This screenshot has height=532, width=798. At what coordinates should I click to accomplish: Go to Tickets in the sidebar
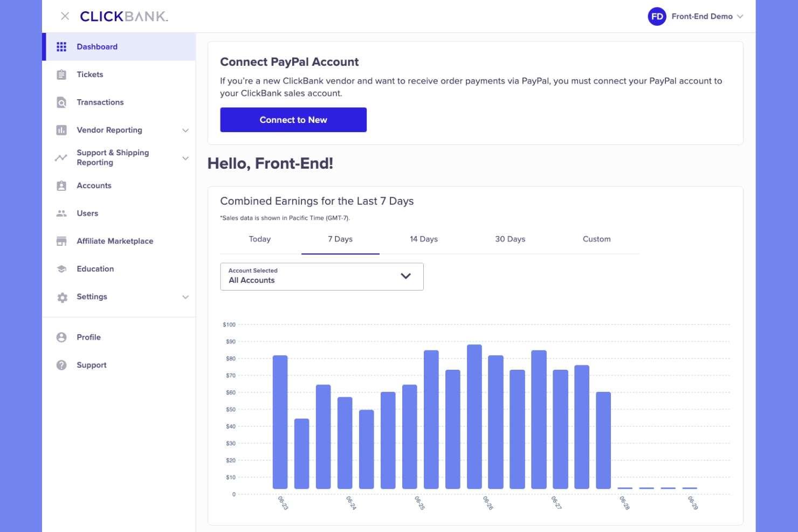pos(119,74)
